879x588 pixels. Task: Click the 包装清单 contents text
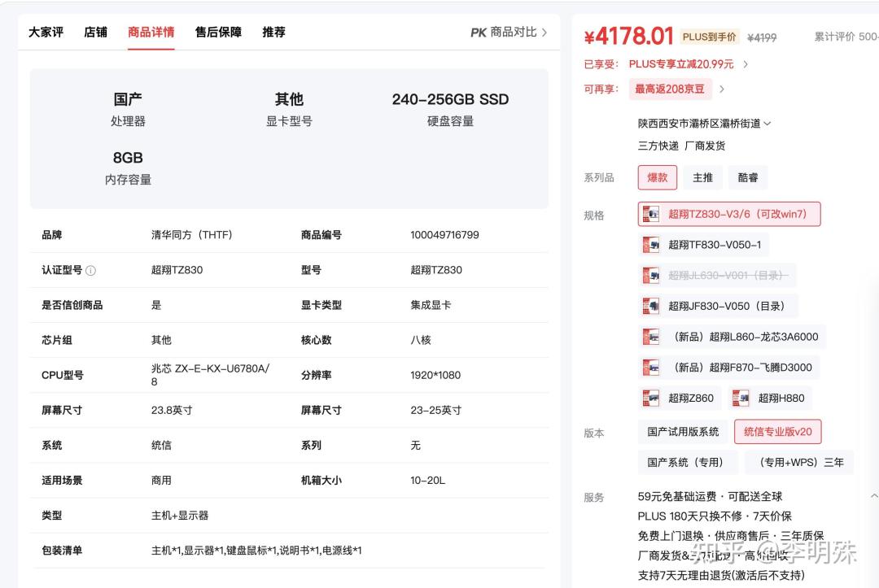(256, 551)
